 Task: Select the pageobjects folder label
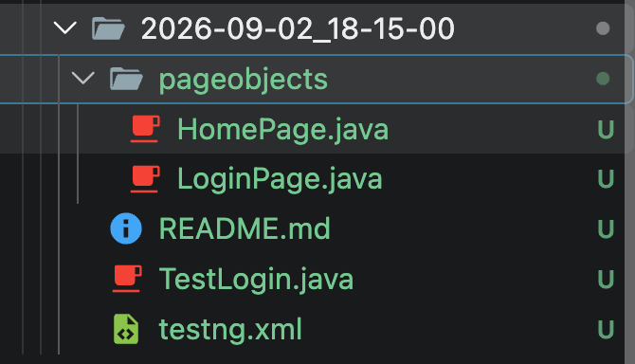pyautogui.click(x=243, y=80)
